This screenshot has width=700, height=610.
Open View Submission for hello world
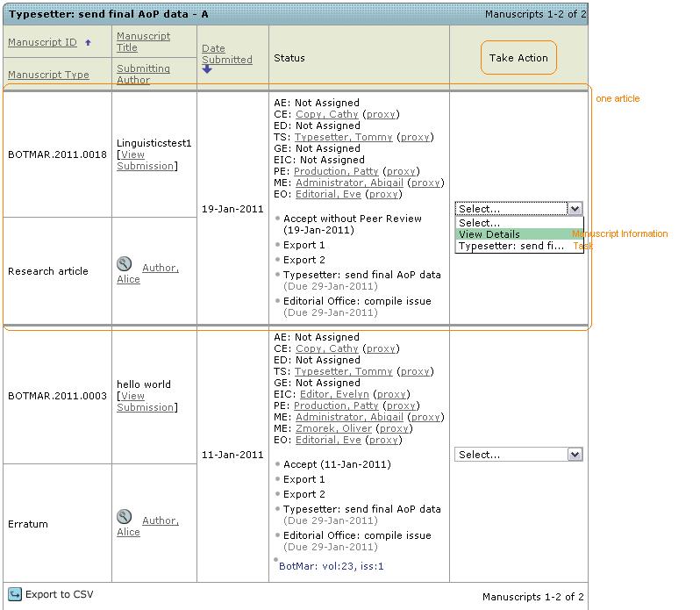(x=146, y=402)
